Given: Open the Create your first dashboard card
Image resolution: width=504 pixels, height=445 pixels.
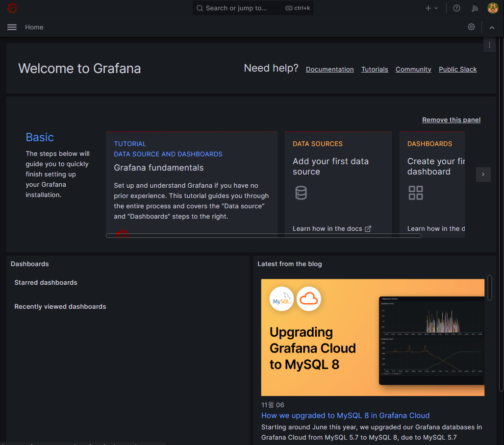Looking at the screenshot, I should [432, 184].
